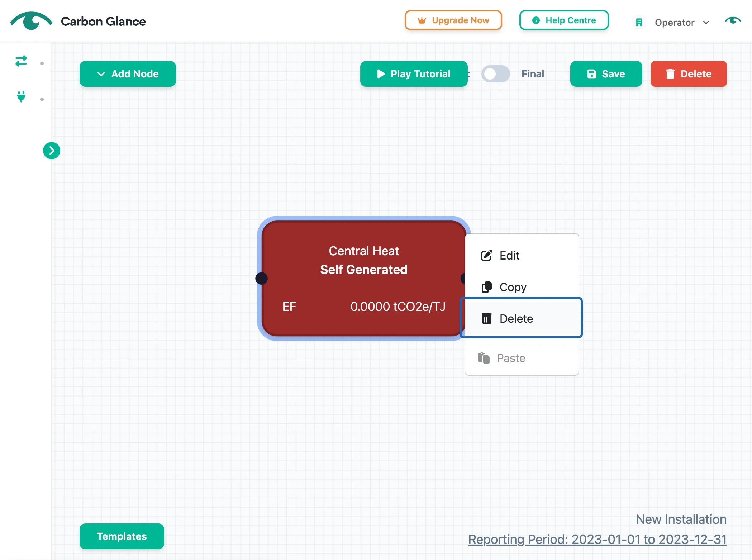Click the node's left connection handle

[261, 278]
